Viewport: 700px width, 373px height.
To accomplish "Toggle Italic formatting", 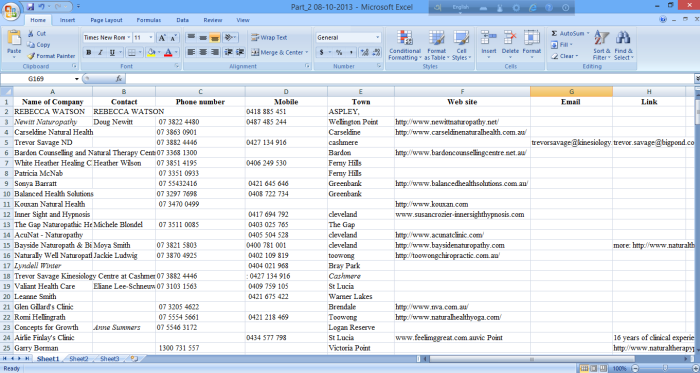I will 100,53.
